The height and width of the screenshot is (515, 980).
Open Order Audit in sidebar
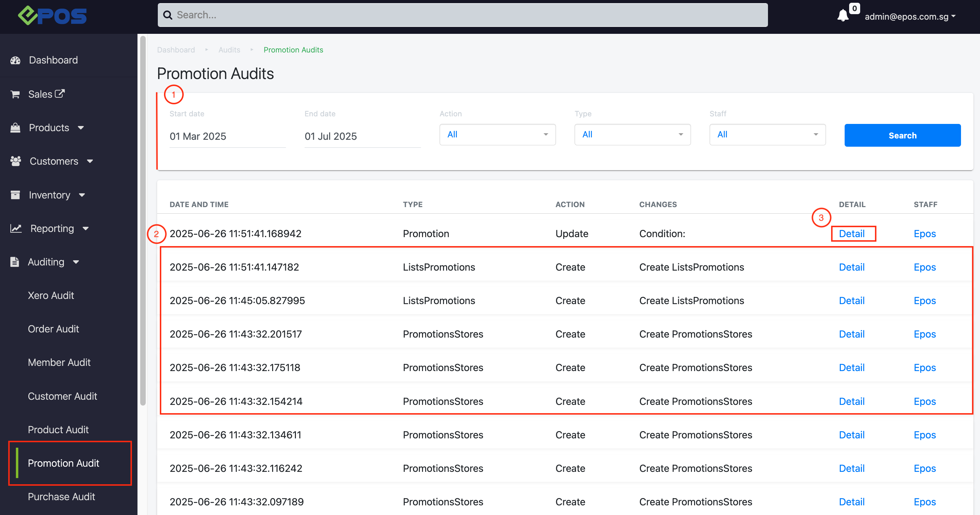(x=53, y=329)
